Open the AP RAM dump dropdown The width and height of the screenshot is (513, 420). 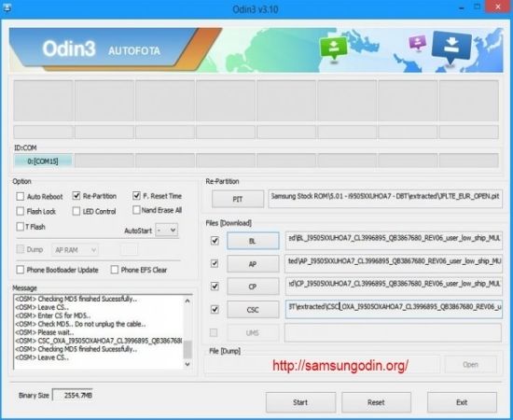pyautogui.click(x=75, y=250)
